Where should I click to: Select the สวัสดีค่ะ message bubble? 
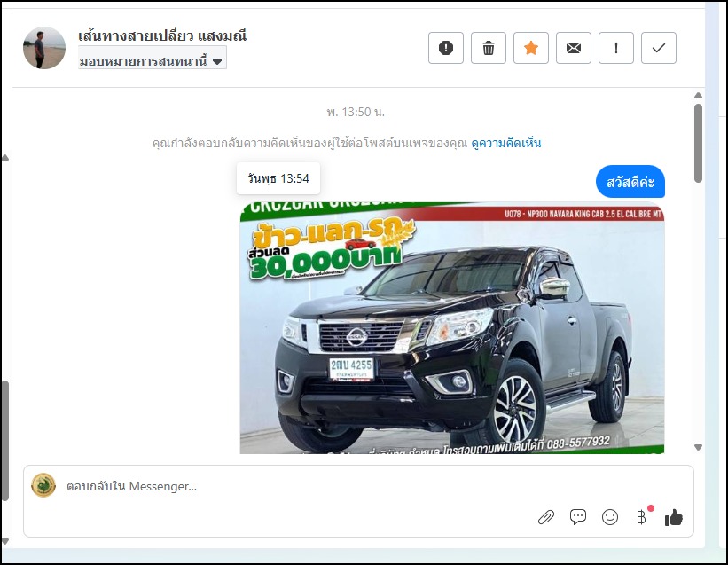point(630,182)
